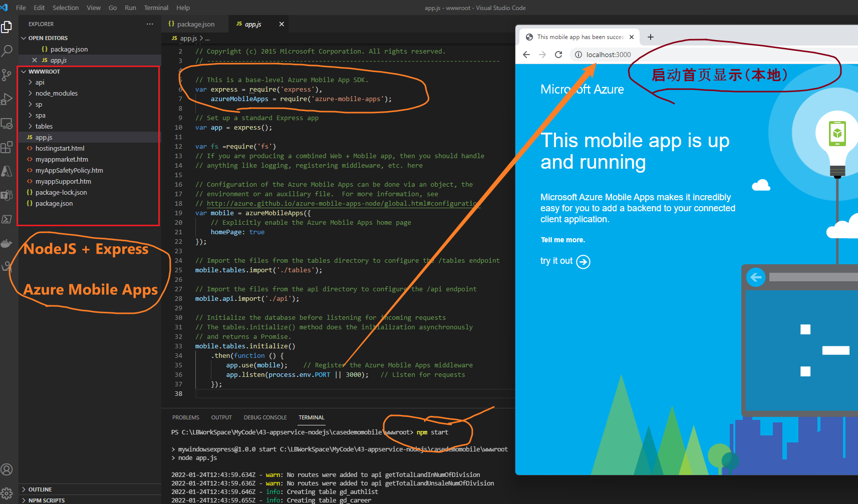This screenshot has width=858, height=504.
Task: Open the Run and Debug view
Action: tap(7, 99)
